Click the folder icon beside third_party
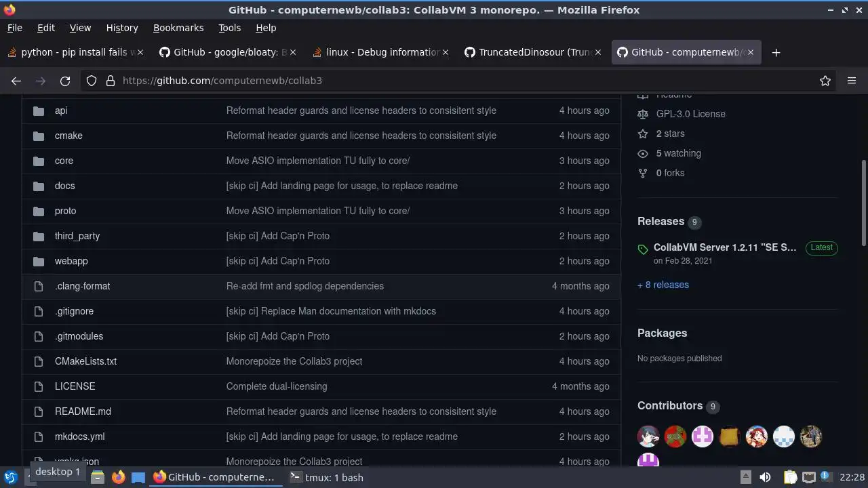The image size is (868, 488). 39,236
